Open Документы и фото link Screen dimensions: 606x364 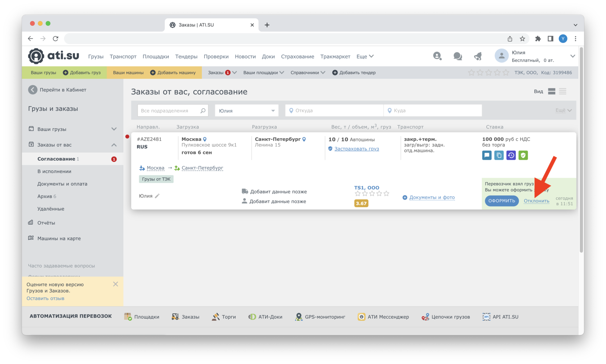(432, 197)
